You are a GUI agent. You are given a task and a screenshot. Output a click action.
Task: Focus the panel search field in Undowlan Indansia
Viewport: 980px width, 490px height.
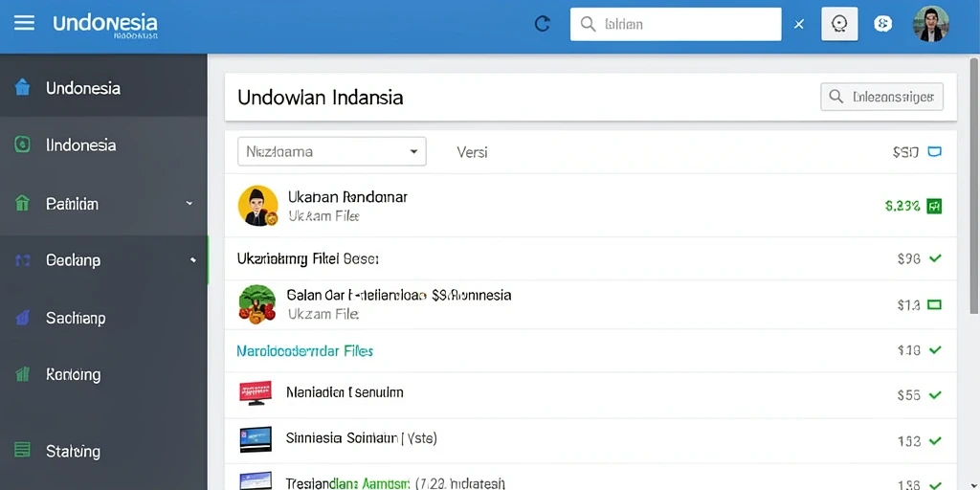[881, 97]
